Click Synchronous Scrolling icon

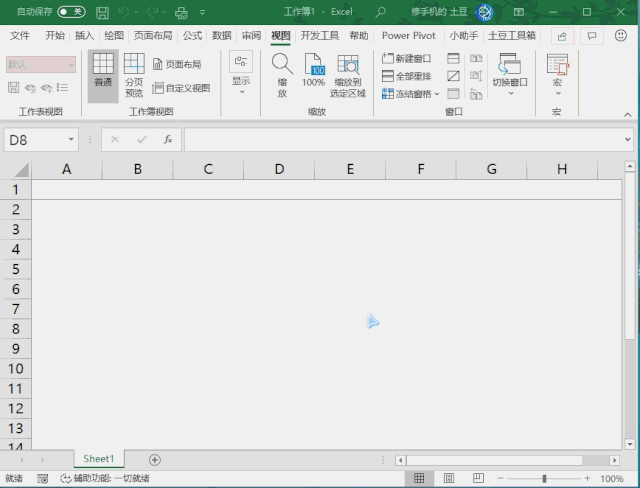pyautogui.click(x=476, y=76)
